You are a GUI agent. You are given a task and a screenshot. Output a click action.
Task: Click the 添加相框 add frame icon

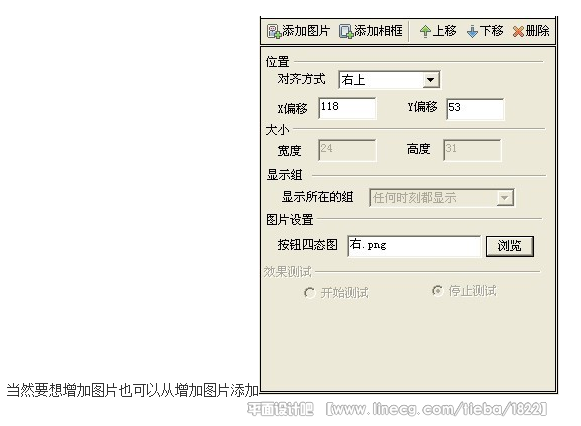(x=346, y=31)
